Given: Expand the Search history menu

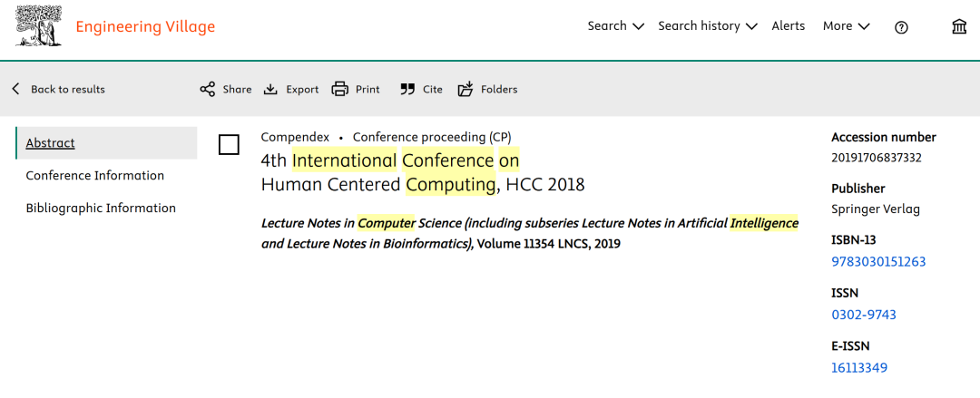Looking at the screenshot, I should 708,26.
